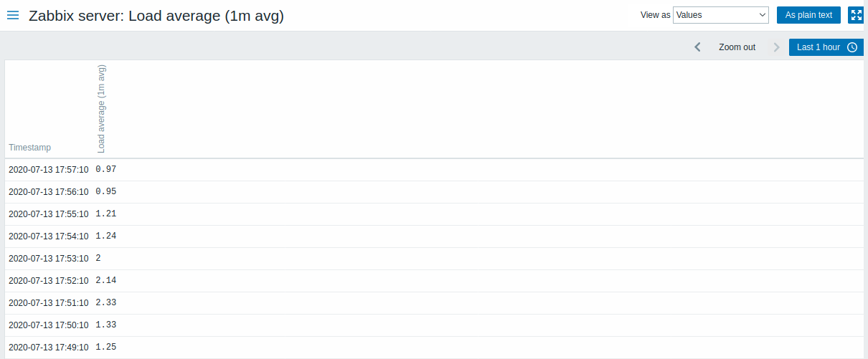This screenshot has height=359, width=868.
Task: Open the hamburger sidebar menu
Action: 13,15
